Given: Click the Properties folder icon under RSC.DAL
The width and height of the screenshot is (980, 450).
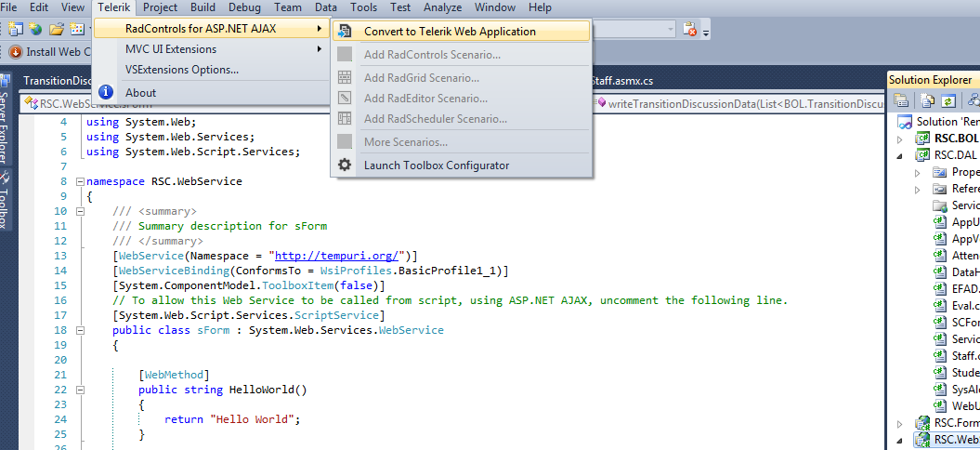Looking at the screenshot, I should coord(939,172).
